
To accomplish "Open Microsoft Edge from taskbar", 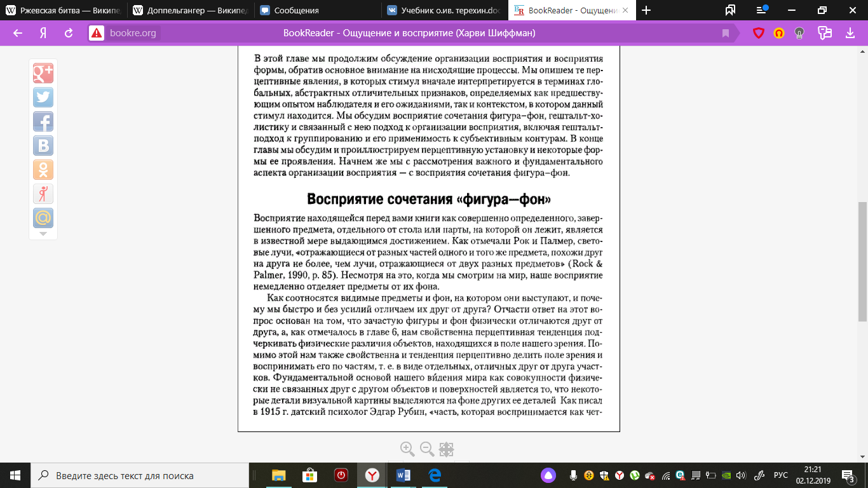I will click(434, 475).
